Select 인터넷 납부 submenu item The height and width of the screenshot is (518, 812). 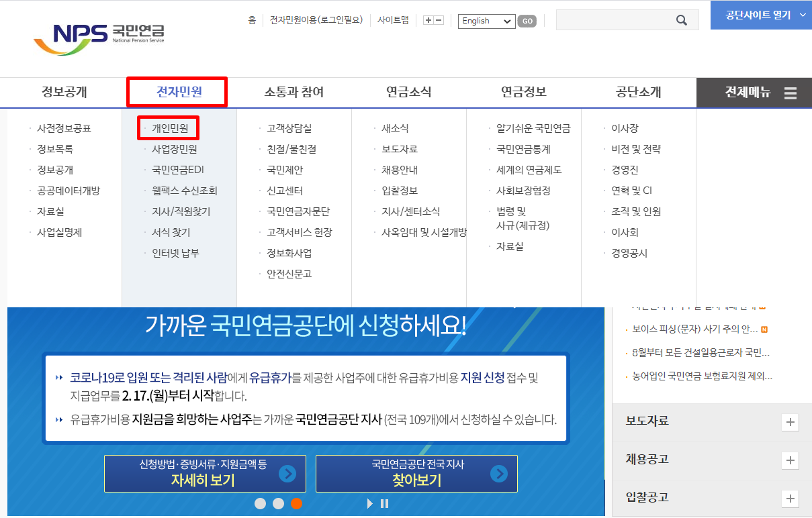175,253
